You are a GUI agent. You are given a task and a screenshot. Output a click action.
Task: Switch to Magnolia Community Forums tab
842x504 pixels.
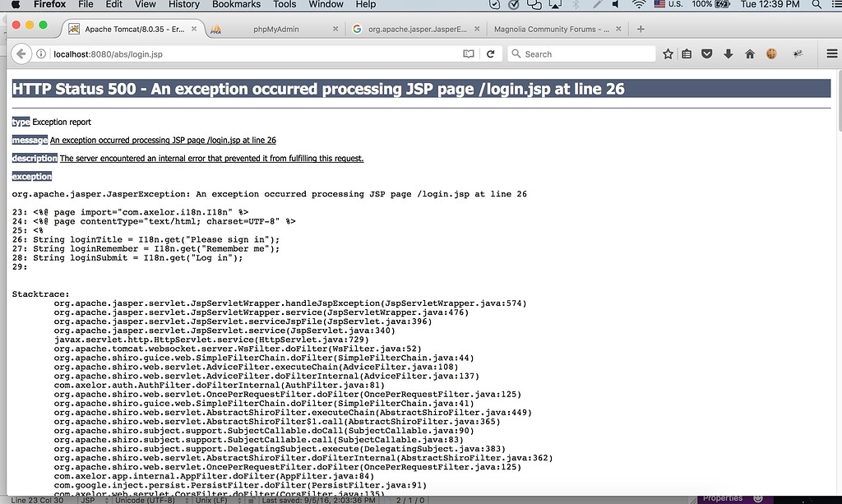[551, 29]
